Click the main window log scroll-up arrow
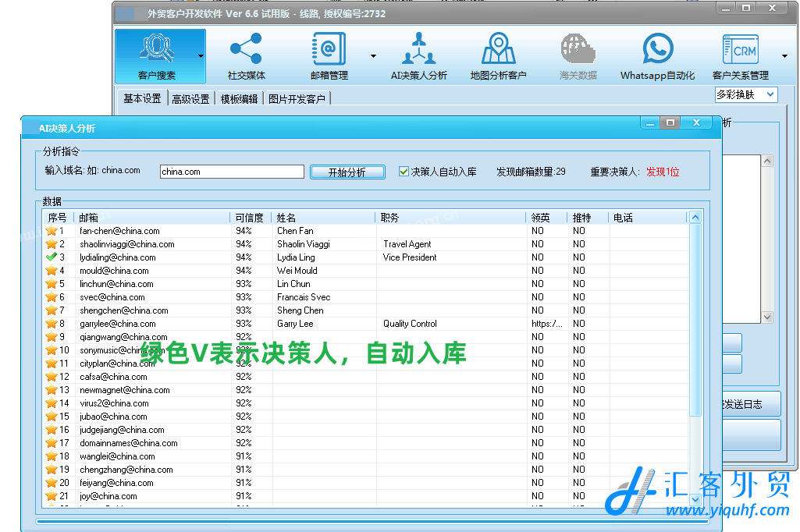 tap(767, 161)
